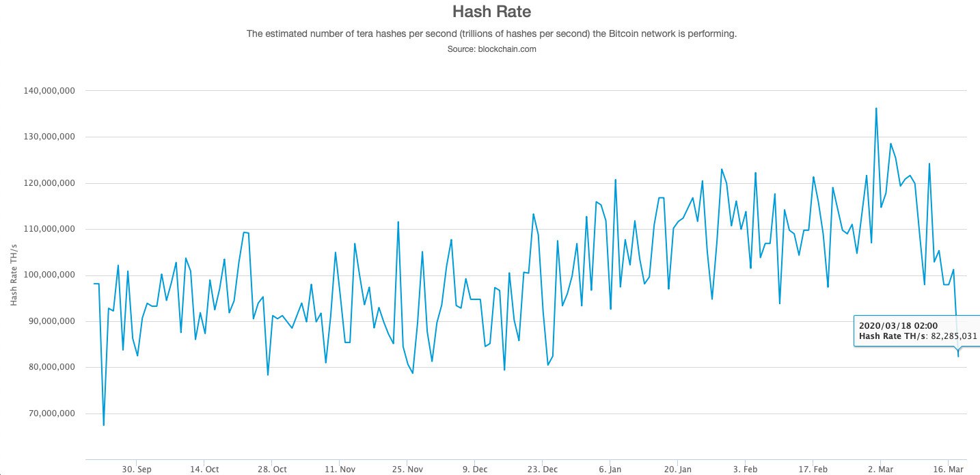Viewport: 980px width, 475px height.
Task: Click the lowest dip of the line before 30. Sep
Action: click(x=103, y=424)
